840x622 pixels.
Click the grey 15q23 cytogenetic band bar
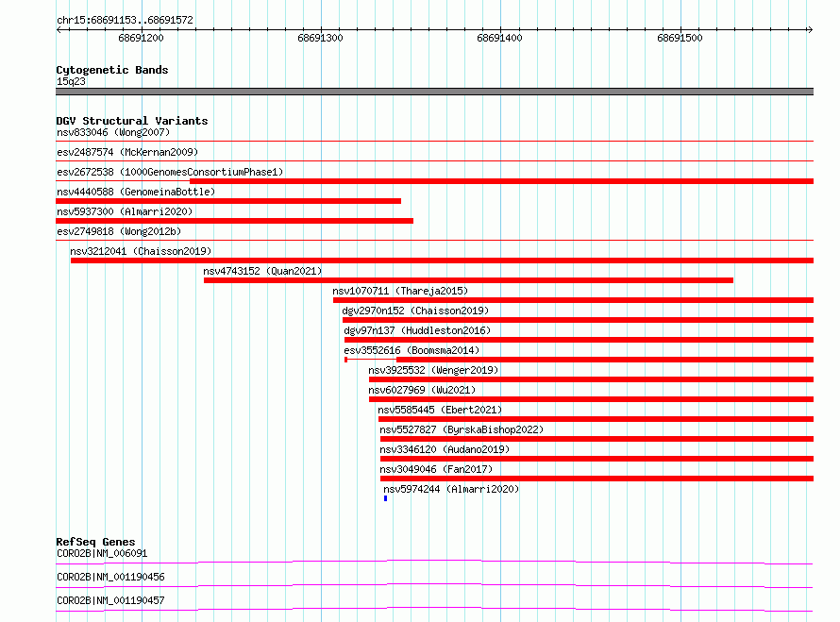[x=434, y=92]
